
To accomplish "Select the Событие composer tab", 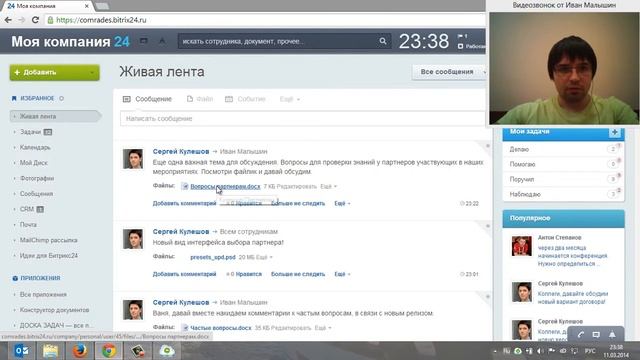I will pyautogui.click(x=245, y=99).
